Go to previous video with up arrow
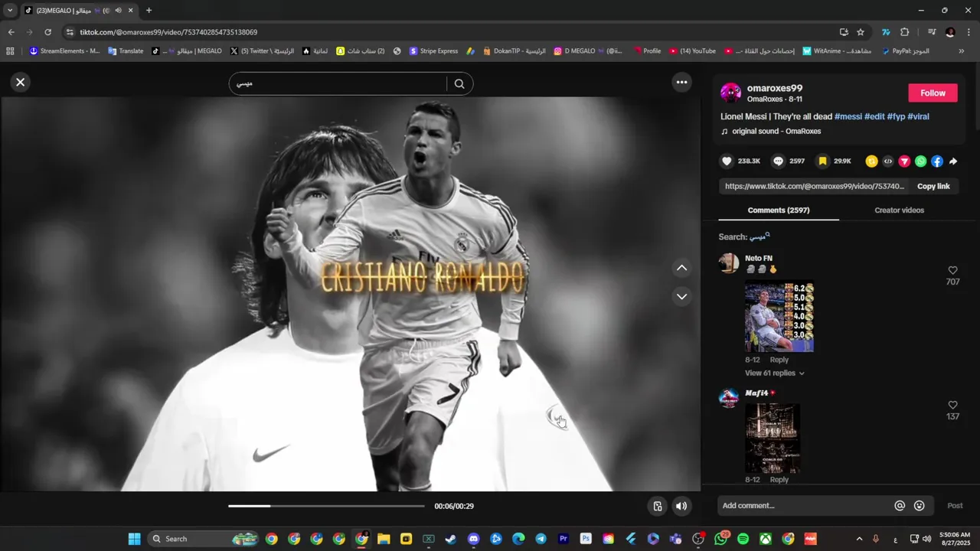The width and height of the screenshot is (980, 551). pyautogui.click(x=681, y=268)
